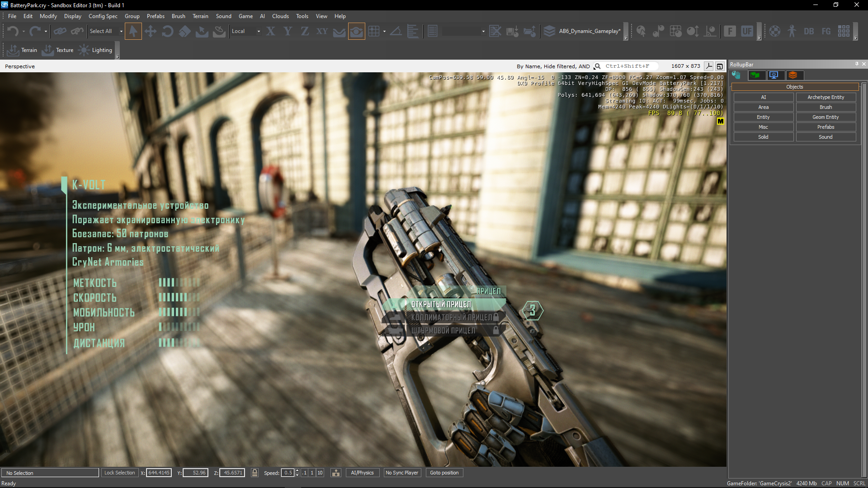Screen dimensions: 868x488
Task: Select the Rotate tool icon
Action: (167, 31)
